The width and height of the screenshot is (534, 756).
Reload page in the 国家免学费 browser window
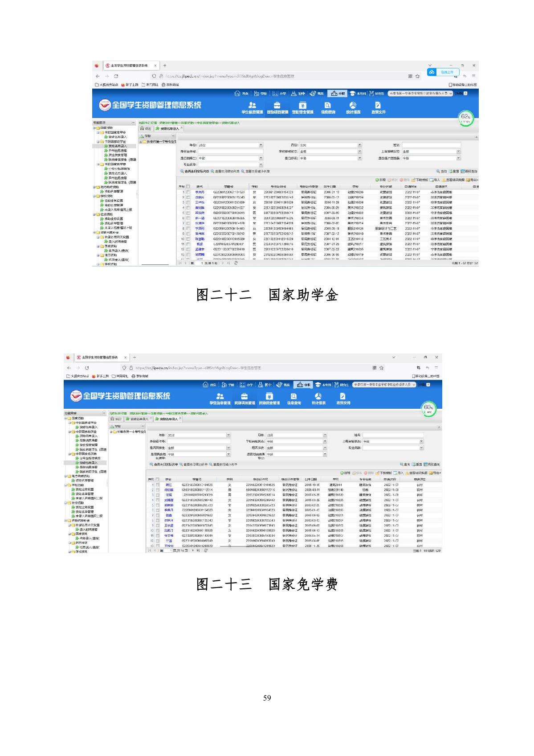coord(87,368)
